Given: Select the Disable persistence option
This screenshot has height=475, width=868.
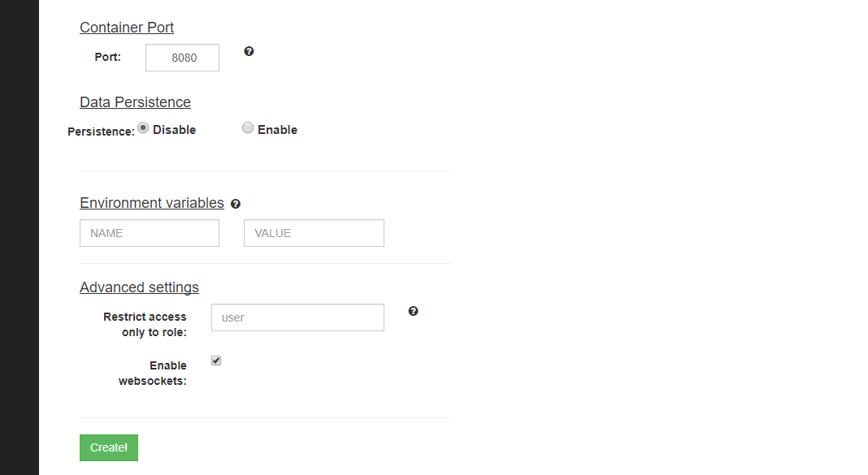Looking at the screenshot, I should click(143, 127).
